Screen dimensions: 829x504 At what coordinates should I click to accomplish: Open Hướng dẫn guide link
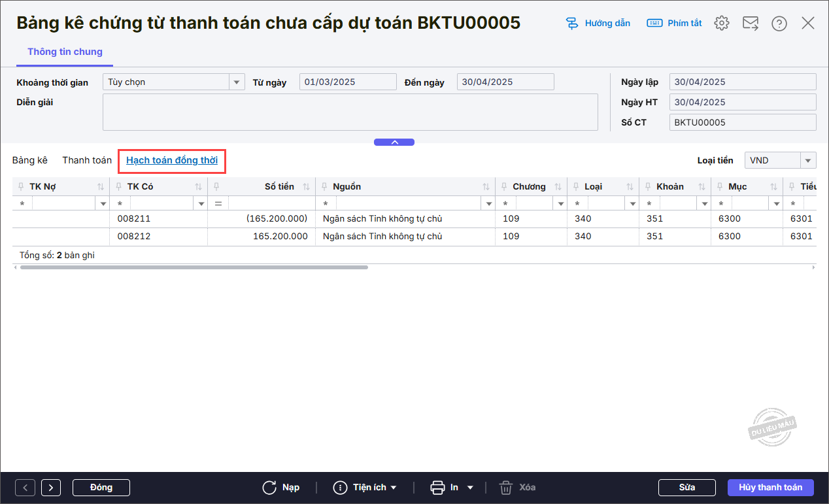(598, 24)
